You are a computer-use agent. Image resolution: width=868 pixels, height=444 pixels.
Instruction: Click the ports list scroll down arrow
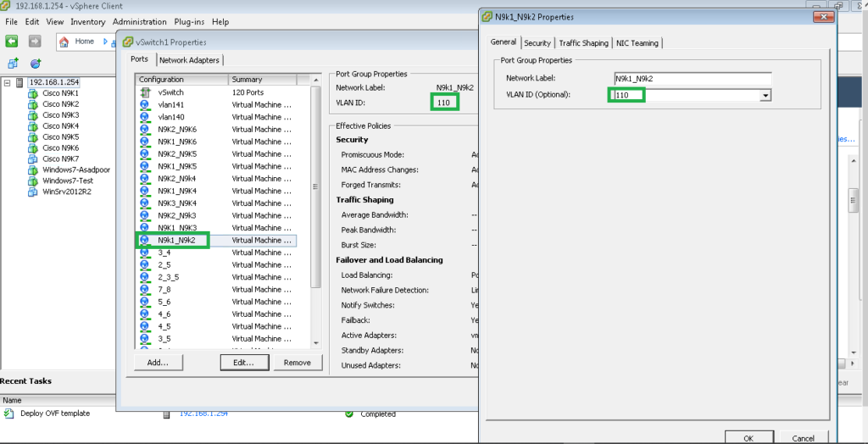[316, 343]
